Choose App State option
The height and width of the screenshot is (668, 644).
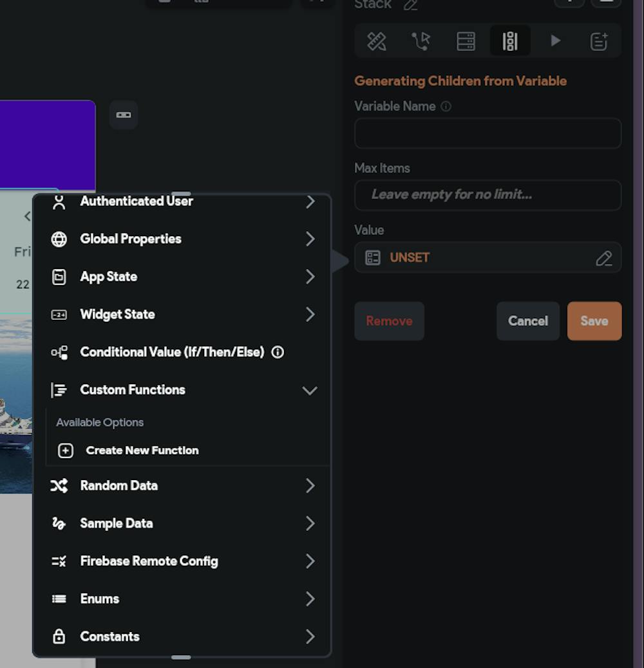[182, 277]
